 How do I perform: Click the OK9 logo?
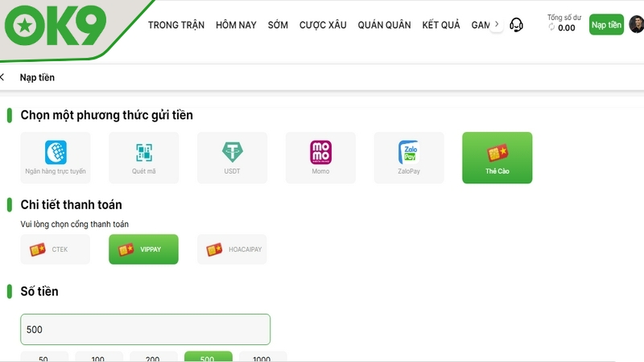pos(56,26)
